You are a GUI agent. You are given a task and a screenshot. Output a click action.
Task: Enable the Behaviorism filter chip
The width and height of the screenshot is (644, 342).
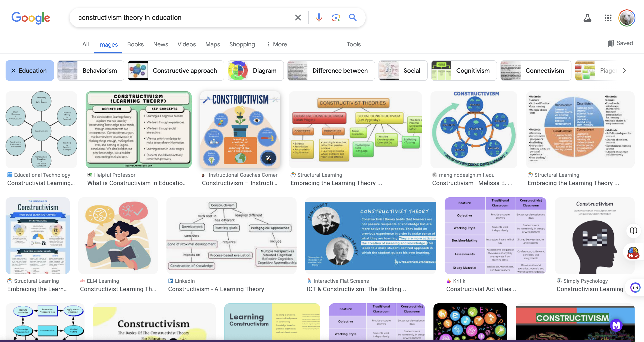point(91,71)
